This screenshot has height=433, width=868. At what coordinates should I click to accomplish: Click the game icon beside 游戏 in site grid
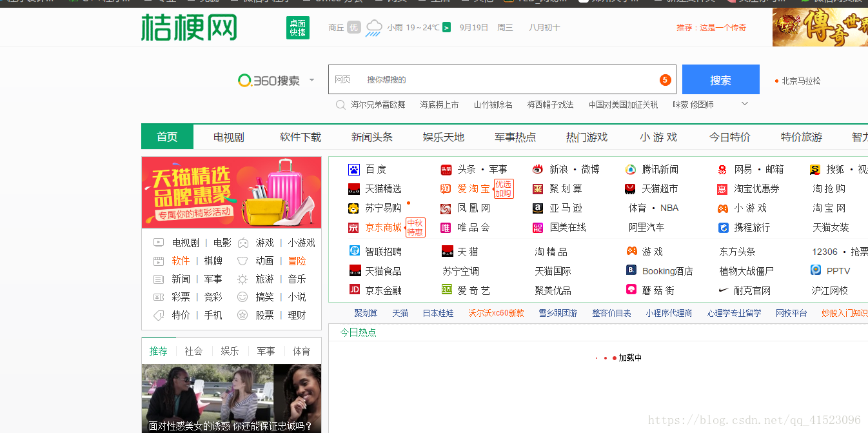632,251
